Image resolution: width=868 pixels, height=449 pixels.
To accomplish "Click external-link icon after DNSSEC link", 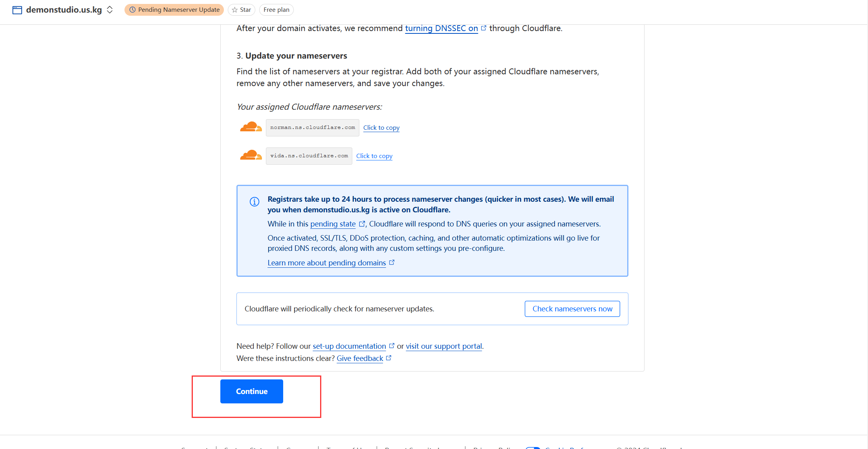I will pyautogui.click(x=484, y=28).
